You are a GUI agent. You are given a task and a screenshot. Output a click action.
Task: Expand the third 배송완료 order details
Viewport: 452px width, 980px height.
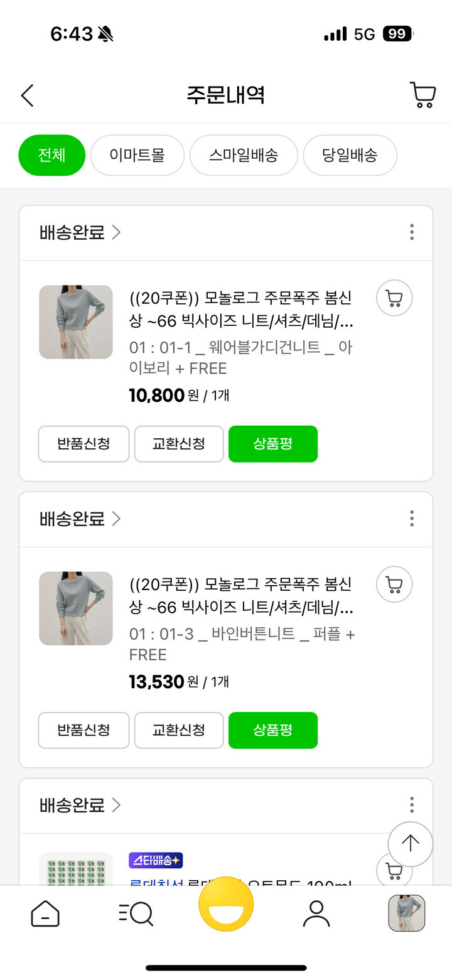(80, 805)
